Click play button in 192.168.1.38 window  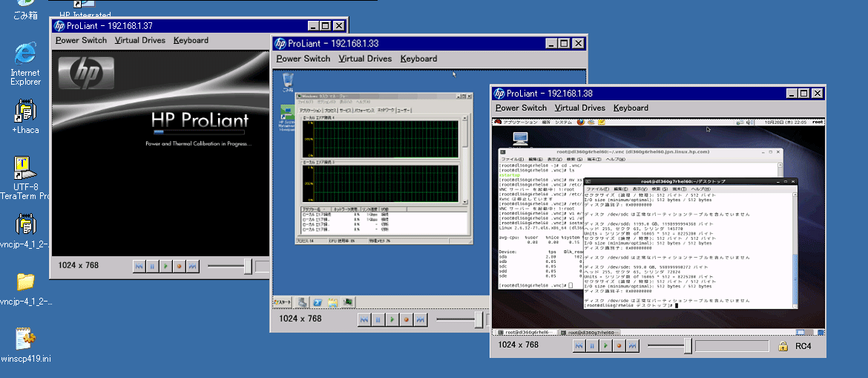(x=605, y=346)
